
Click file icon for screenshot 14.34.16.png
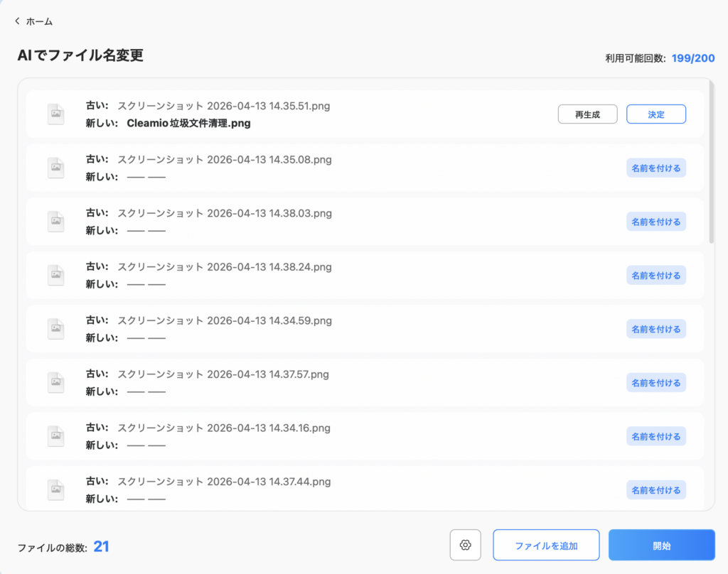[x=55, y=436]
